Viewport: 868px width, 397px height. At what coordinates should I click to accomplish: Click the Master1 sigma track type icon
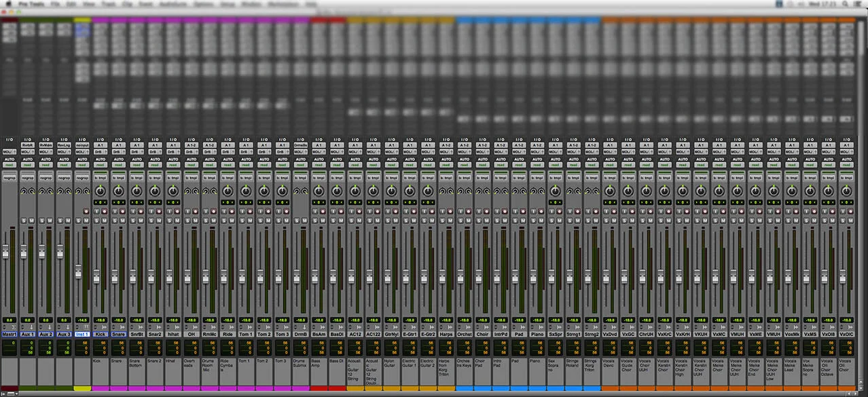[14, 327]
